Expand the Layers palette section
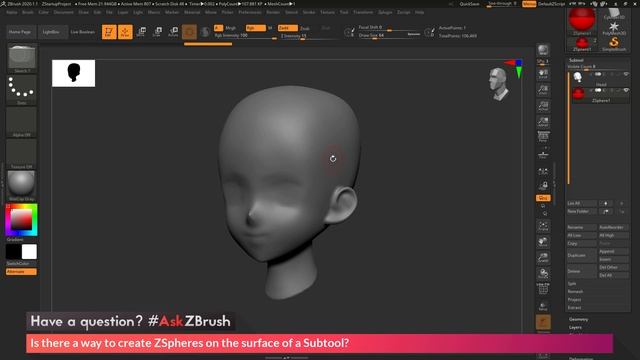This screenshot has width=640, height=360. click(x=575, y=327)
